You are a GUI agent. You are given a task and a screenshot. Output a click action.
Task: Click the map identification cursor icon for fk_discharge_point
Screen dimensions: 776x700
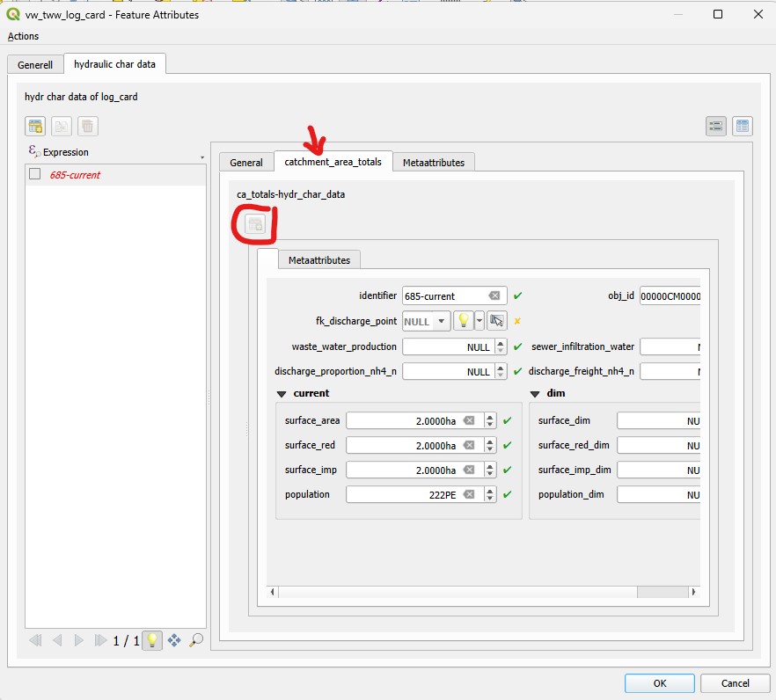[x=497, y=321]
